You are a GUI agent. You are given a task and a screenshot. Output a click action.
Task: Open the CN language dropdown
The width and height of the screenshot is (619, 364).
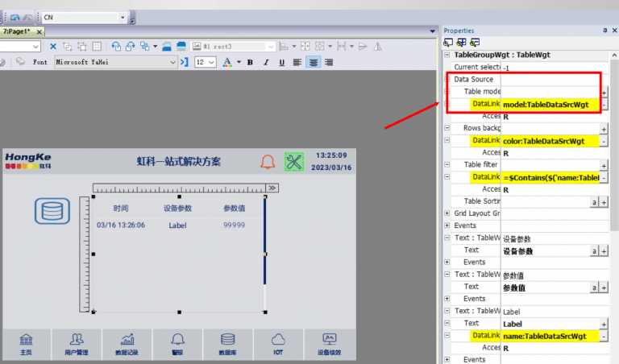tap(123, 17)
